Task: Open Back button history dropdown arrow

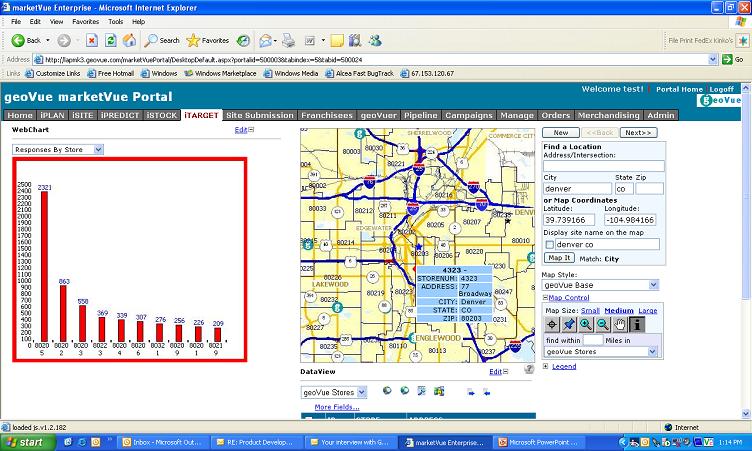Action: (x=47, y=41)
